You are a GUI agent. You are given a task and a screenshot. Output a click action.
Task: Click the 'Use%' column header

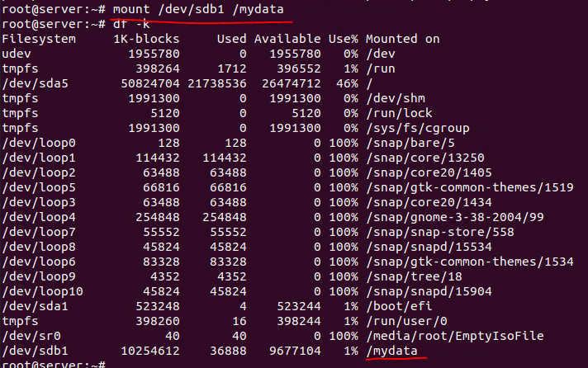click(343, 39)
